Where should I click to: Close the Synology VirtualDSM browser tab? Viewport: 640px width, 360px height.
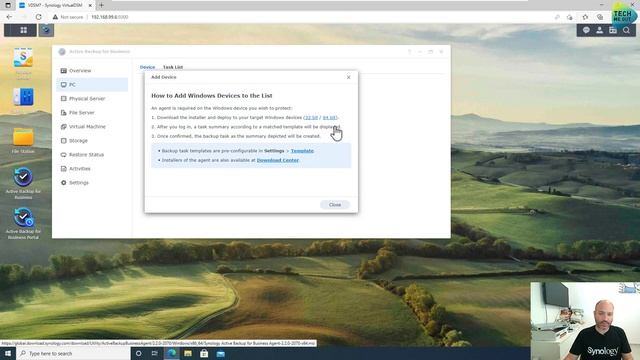click(x=90, y=5)
